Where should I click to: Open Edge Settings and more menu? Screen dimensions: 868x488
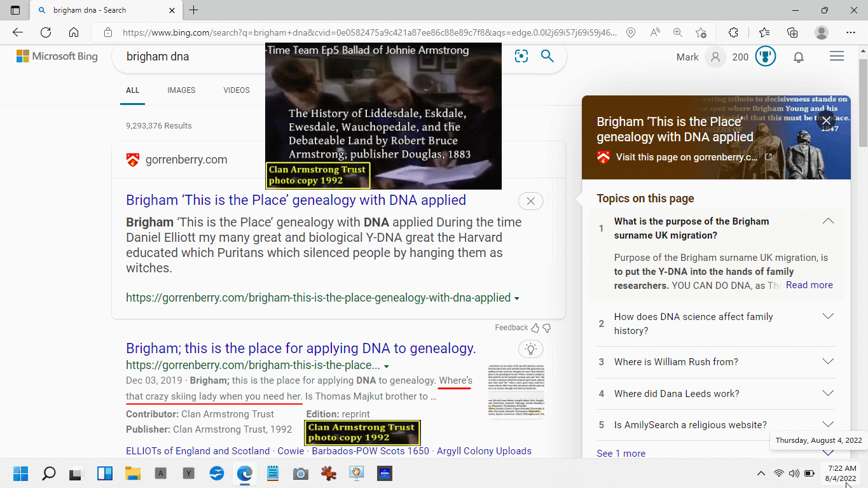coord(851,32)
